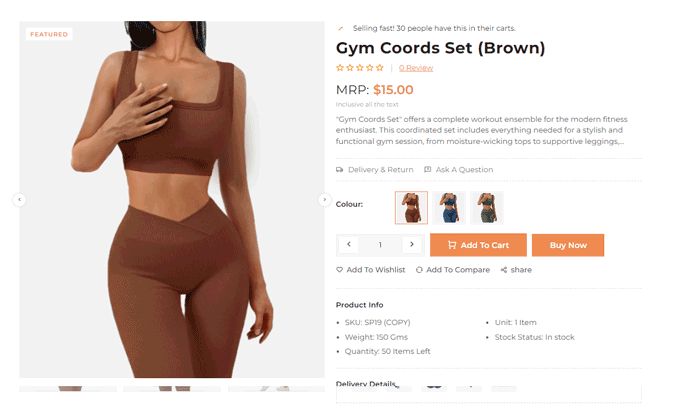Select the blue colour variant swatch
The height and width of the screenshot is (409, 687).
449,208
